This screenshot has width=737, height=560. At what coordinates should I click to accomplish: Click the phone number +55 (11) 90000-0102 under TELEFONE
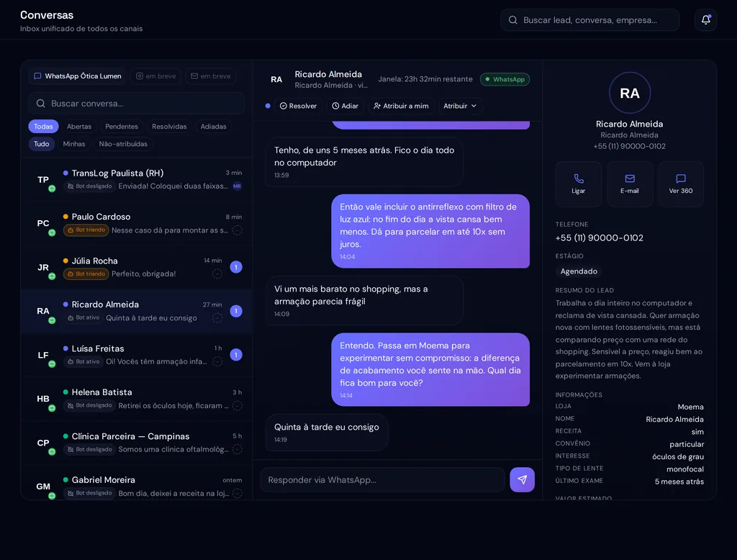[600, 238]
